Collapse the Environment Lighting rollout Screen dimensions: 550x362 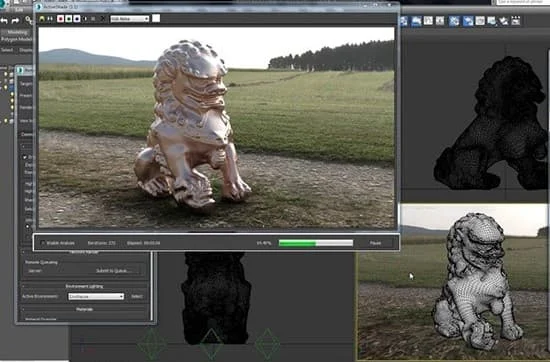[x=84, y=286]
